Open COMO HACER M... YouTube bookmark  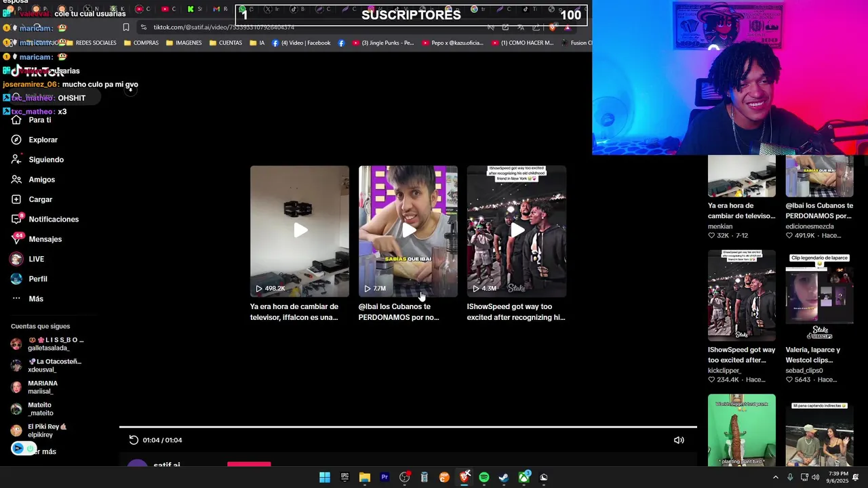pyautogui.click(x=522, y=43)
